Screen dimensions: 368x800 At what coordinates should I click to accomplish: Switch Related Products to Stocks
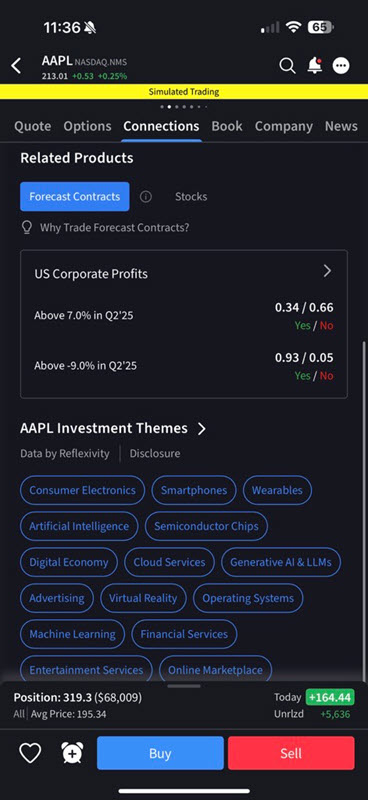coord(191,196)
